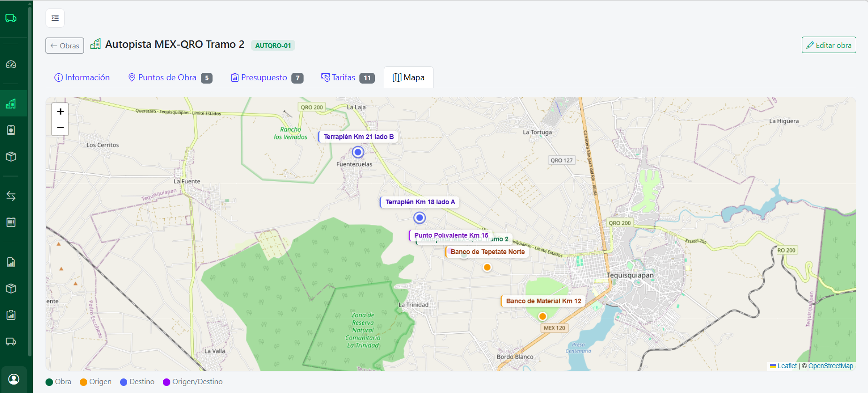The width and height of the screenshot is (868, 393).
Task: Click the Banco de Tepetate Norte label
Action: (487, 252)
